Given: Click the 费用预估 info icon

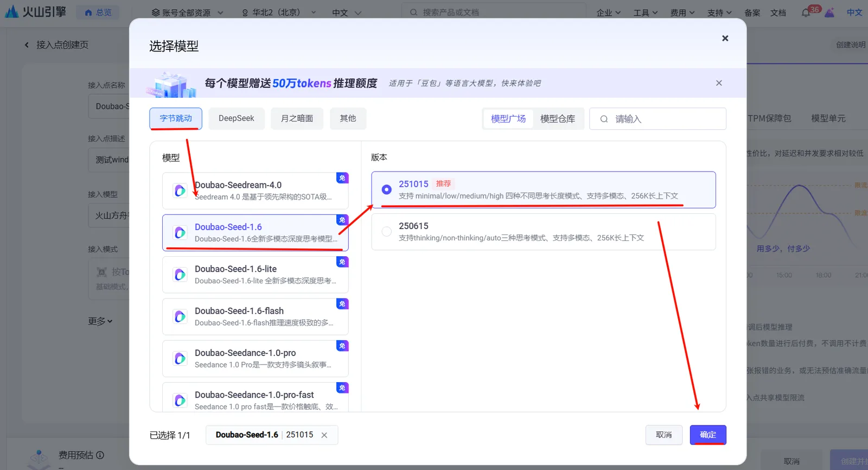Looking at the screenshot, I should 100,455.
